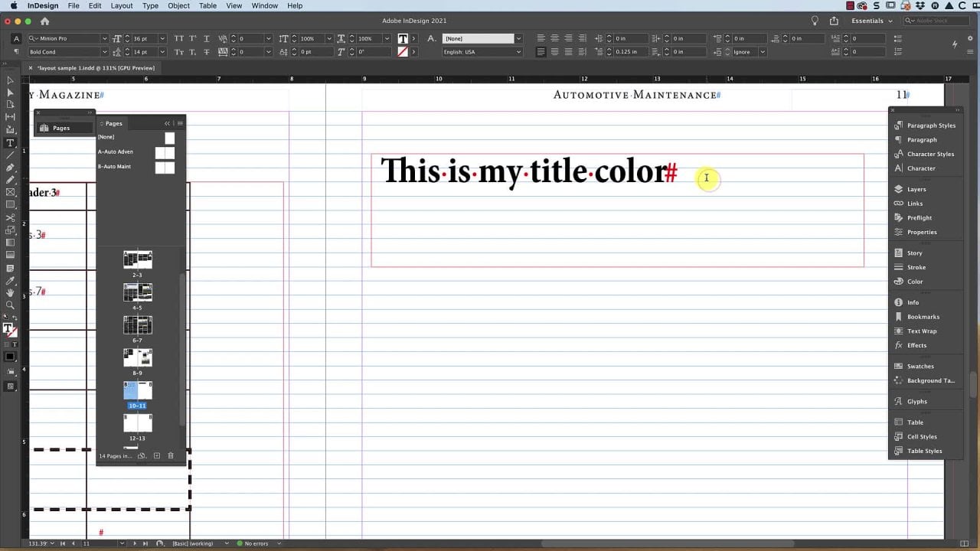Toggle All Caps formatting
This screenshot has height=551, width=980.
click(x=178, y=38)
